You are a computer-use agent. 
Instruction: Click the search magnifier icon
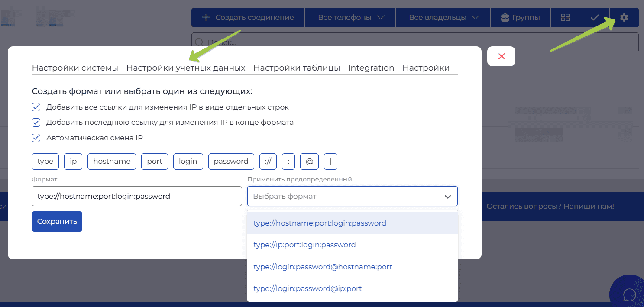click(x=200, y=42)
